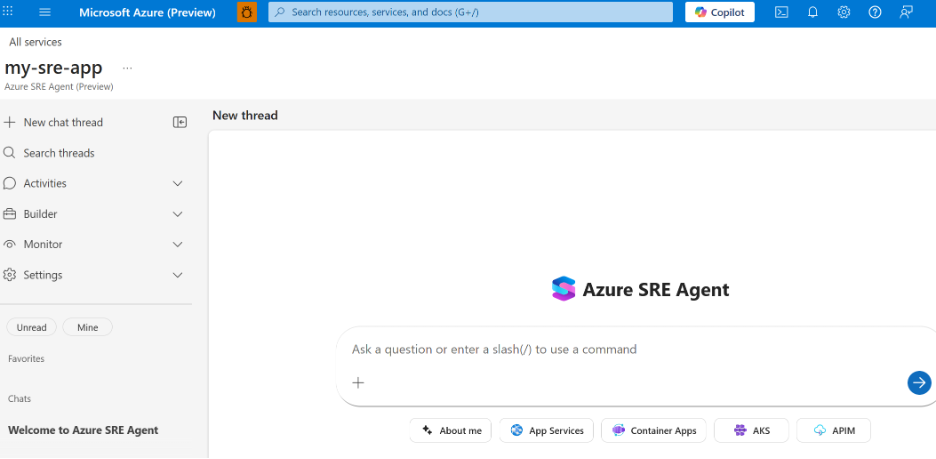
Task: Start a New chat thread
Action: point(62,122)
